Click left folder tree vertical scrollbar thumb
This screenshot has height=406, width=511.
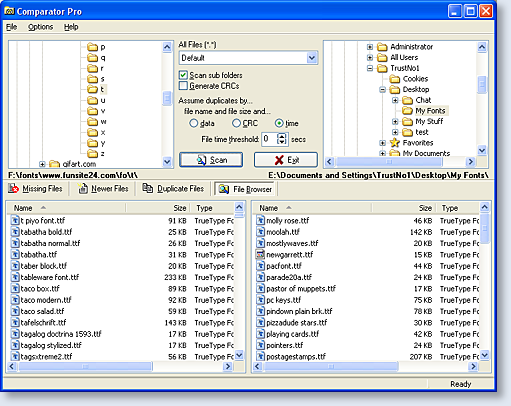coord(167,98)
